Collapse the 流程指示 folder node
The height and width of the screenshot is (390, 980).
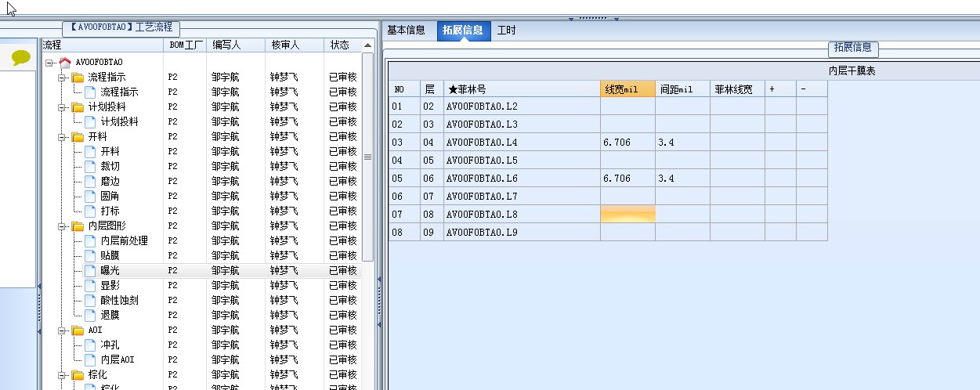pyautogui.click(x=62, y=77)
